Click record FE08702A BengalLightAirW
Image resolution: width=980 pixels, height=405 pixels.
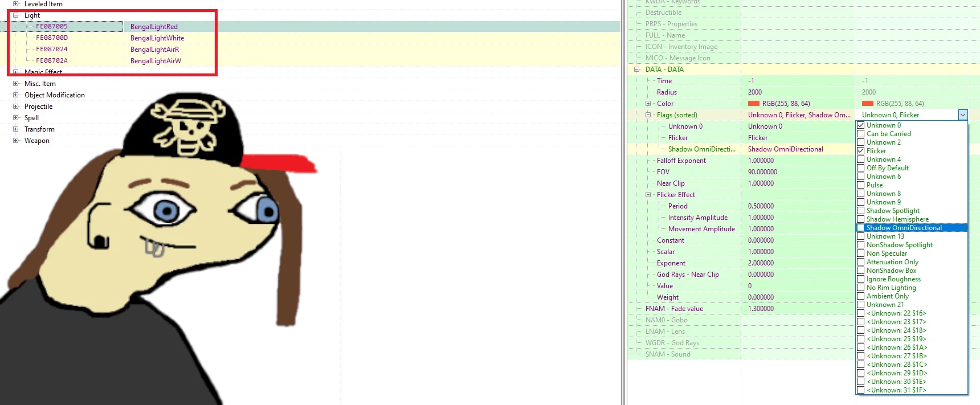coord(156,61)
